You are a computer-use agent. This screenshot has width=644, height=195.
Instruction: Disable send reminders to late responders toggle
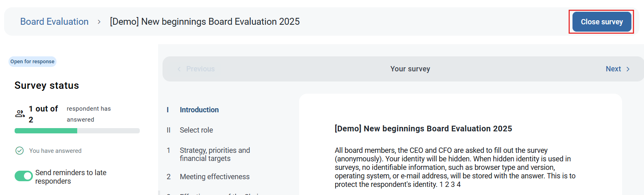(24, 176)
